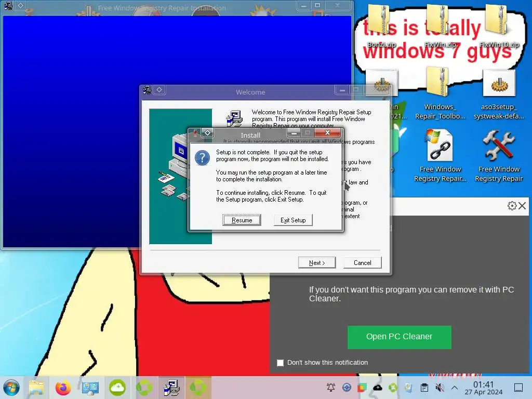
Task: Select the Free Window Registry Repair tools icon
Action: (x=499, y=155)
